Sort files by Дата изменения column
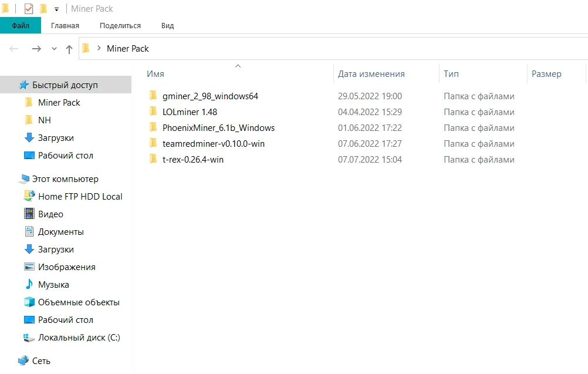 pos(371,74)
